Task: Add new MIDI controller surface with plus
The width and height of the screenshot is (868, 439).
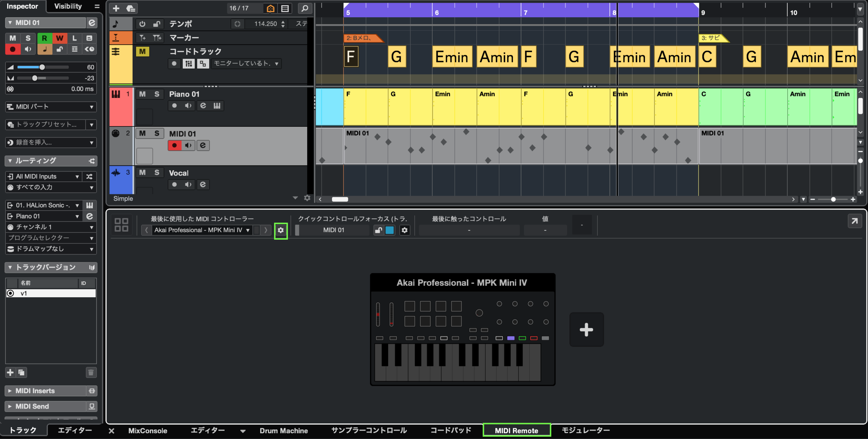Action: [x=586, y=330]
